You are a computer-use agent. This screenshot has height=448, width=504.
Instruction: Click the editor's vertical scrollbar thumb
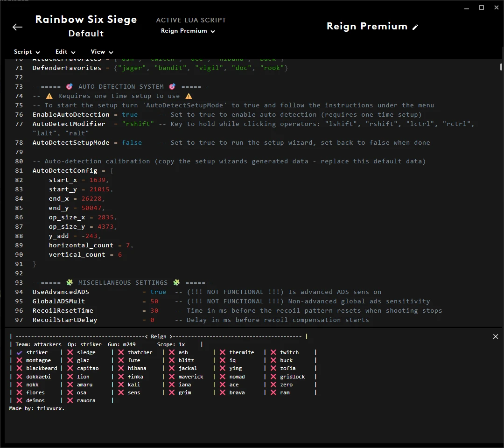pyautogui.click(x=501, y=67)
